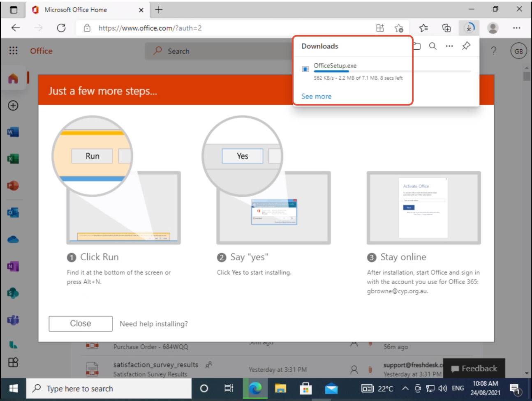This screenshot has height=401, width=532.
Task: Open Cortana circle on taskbar
Action: (204, 388)
